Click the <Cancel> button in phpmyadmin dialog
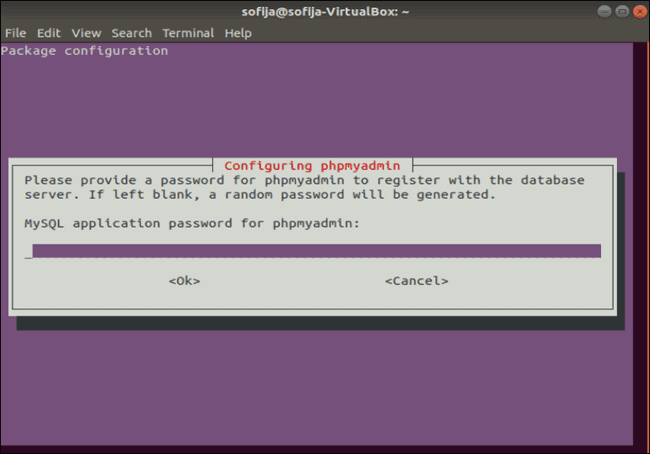The height and width of the screenshot is (454, 650). (417, 281)
